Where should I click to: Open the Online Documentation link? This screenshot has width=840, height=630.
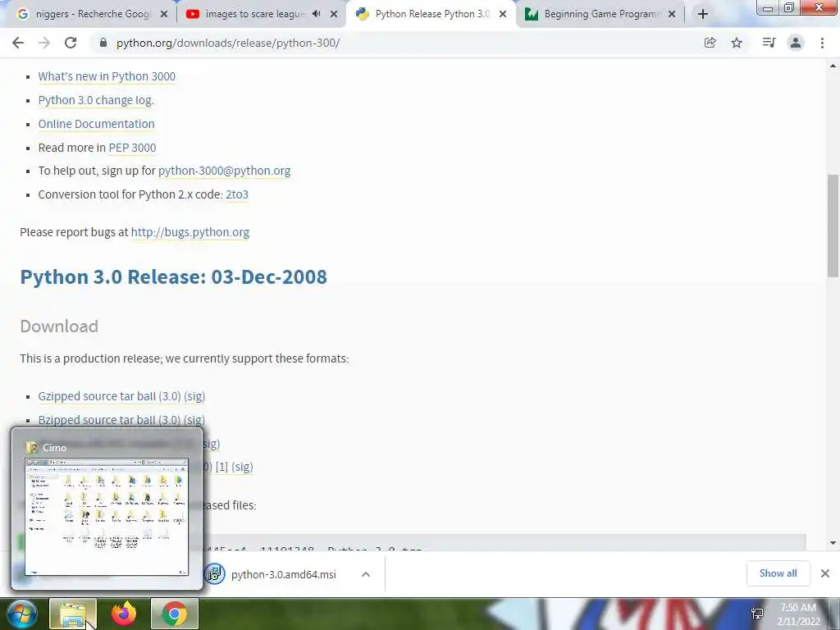pos(97,124)
